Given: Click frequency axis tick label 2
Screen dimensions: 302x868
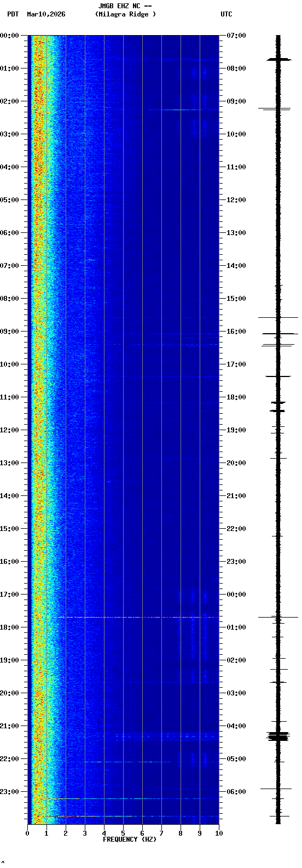Looking at the screenshot, I should click(66, 833).
